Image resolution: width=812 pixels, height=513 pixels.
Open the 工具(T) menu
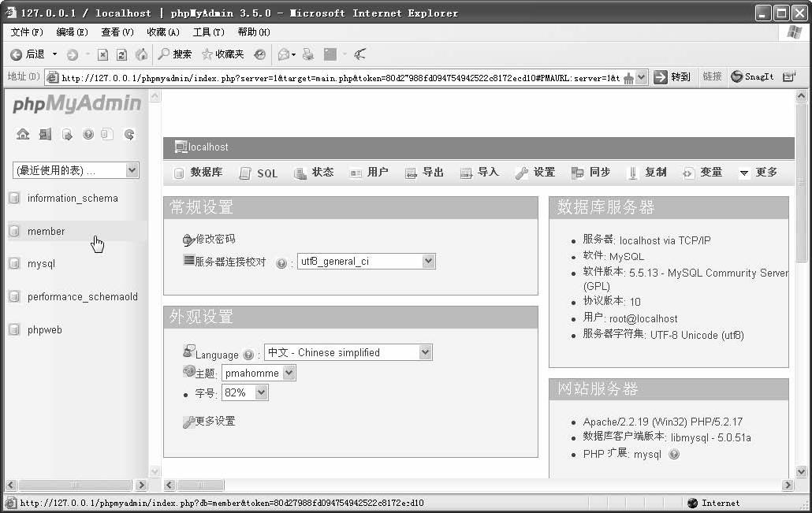tap(209, 32)
